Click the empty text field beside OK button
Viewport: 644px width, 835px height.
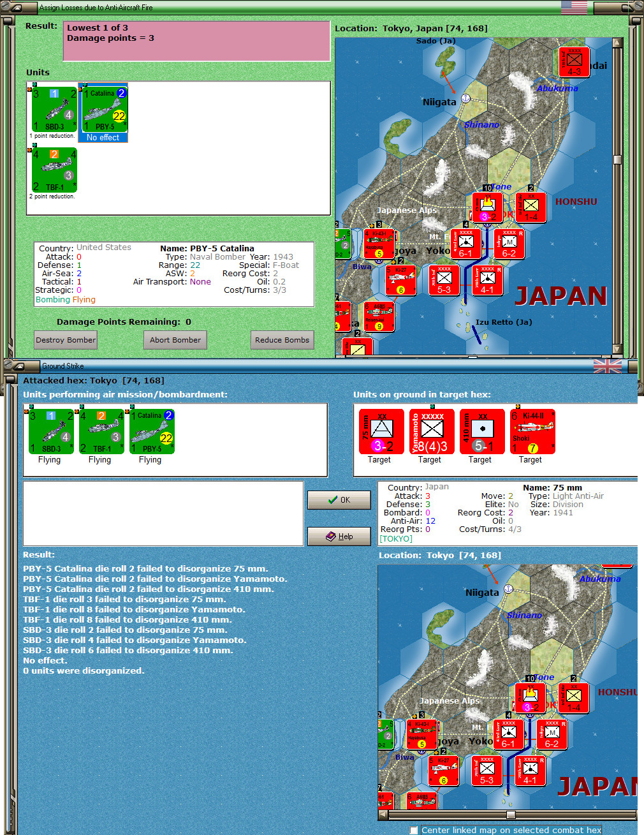click(163, 514)
